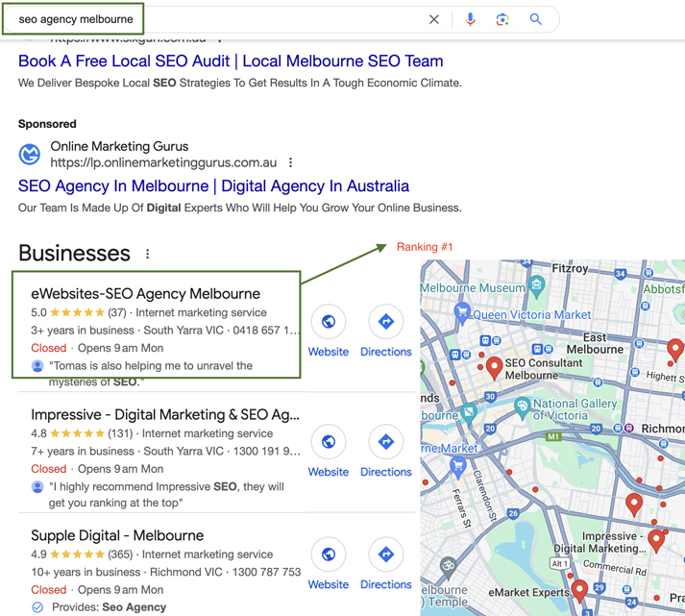Visit Impressive website via globe icon
The height and width of the screenshot is (616, 685).
[x=329, y=442]
